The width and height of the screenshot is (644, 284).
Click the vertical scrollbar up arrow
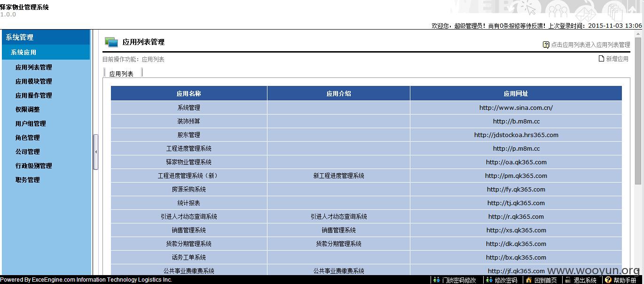(x=638, y=34)
